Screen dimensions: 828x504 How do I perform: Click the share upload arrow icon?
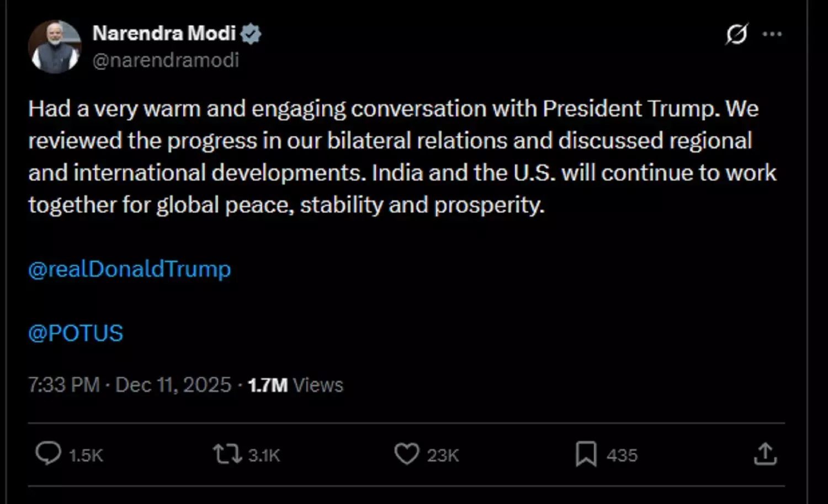[x=765, y=454]
